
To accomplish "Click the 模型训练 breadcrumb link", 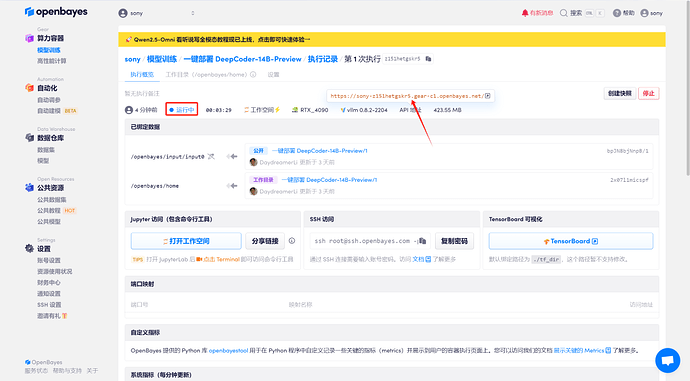I will [x=162, y=59].
